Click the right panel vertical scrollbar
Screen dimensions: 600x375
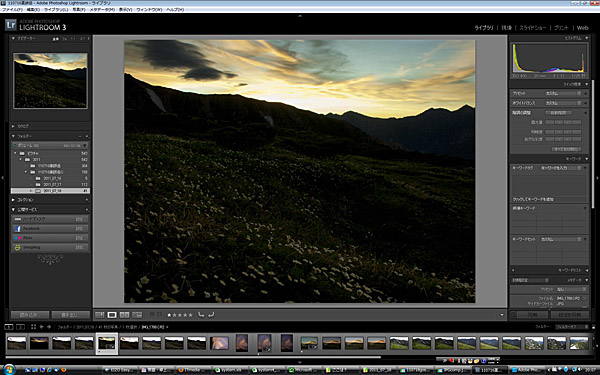click(x=593, y=143)
